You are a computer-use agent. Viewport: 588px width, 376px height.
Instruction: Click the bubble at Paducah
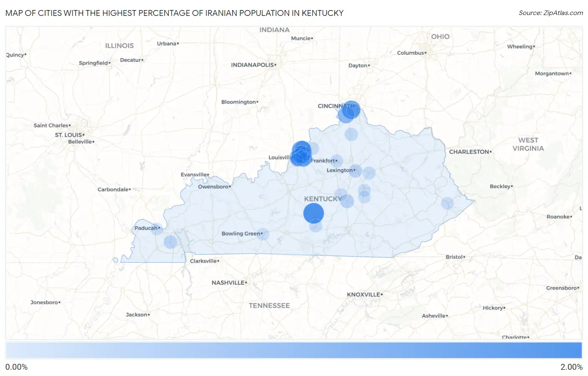tap(156, 229)
